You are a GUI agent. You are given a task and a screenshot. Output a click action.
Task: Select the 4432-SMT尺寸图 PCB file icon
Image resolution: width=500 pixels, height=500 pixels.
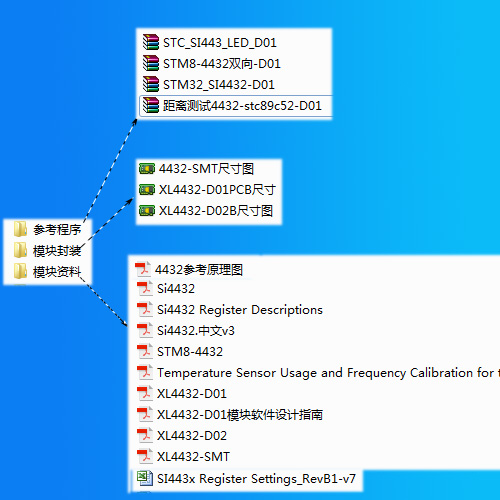147,169
